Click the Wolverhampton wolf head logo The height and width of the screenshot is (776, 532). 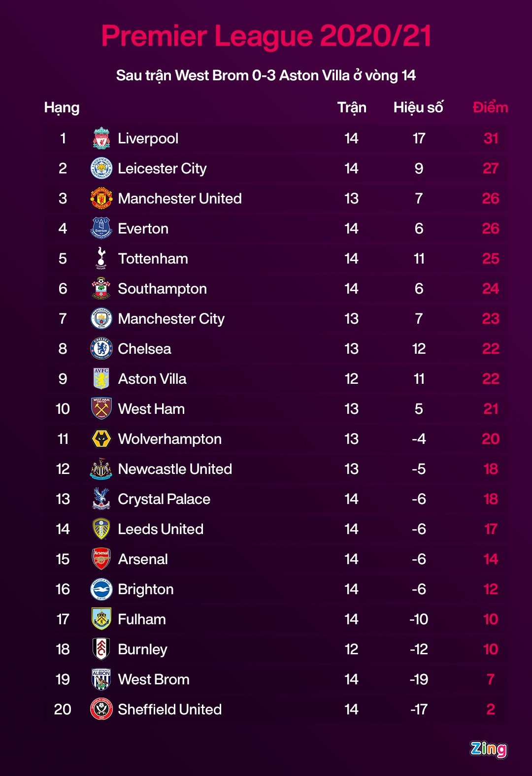[x=101, y=439]
